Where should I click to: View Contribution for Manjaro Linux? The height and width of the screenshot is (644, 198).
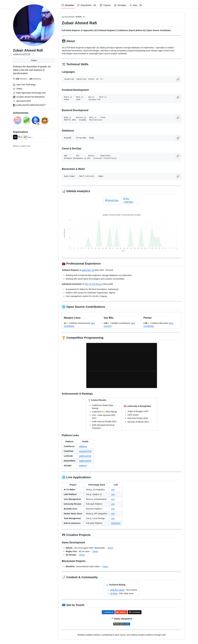pyautogui.click(x=79, y=325)
